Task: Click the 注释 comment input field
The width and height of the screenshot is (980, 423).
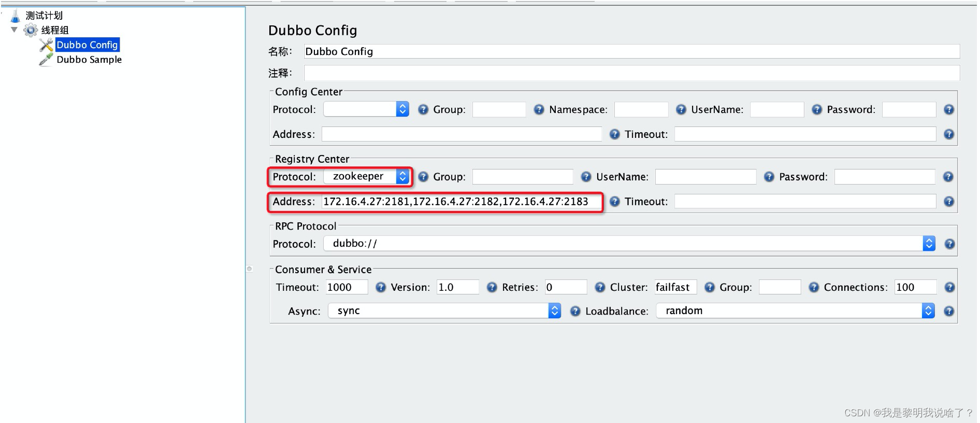Action: tap(632, 73)
